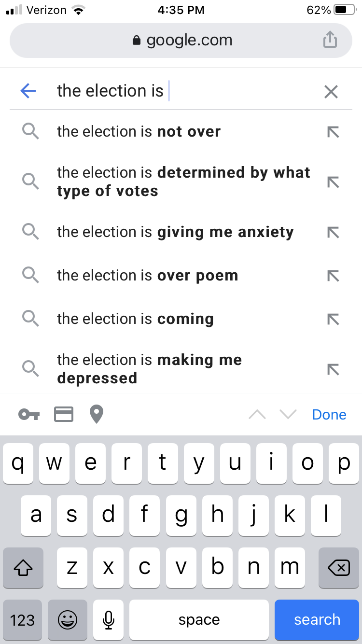The width and height of the screenshot is (362, 644).
Task: Tap the previous field up chevron
Action: 257,415
